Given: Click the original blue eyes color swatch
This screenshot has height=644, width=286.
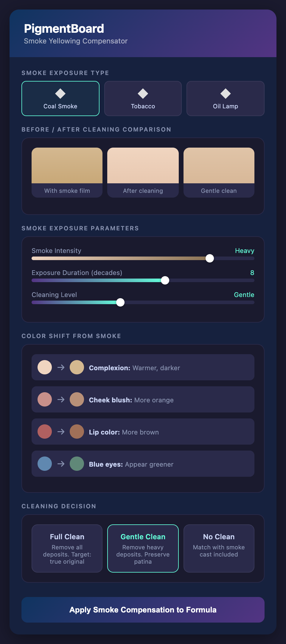Looking at the screenshot, I should coord(45,464).
